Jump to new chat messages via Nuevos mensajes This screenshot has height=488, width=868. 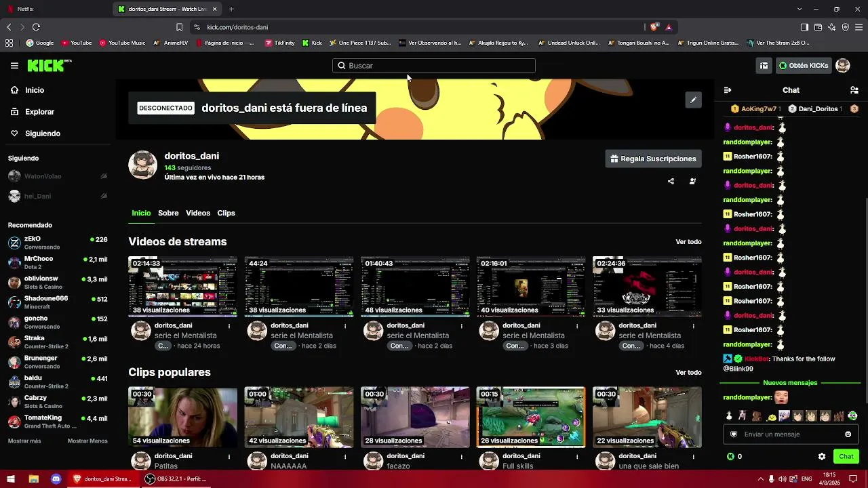coord(790,383)
